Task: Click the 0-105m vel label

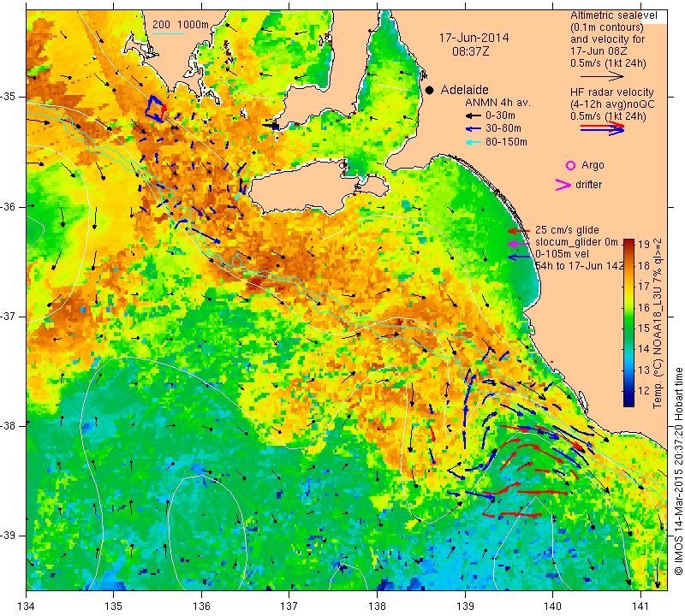Action: 562,254
